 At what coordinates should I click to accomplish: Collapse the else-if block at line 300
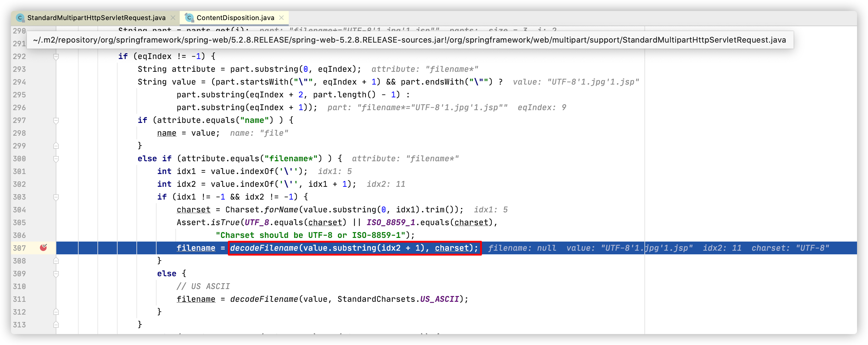(x=56, y=159)
